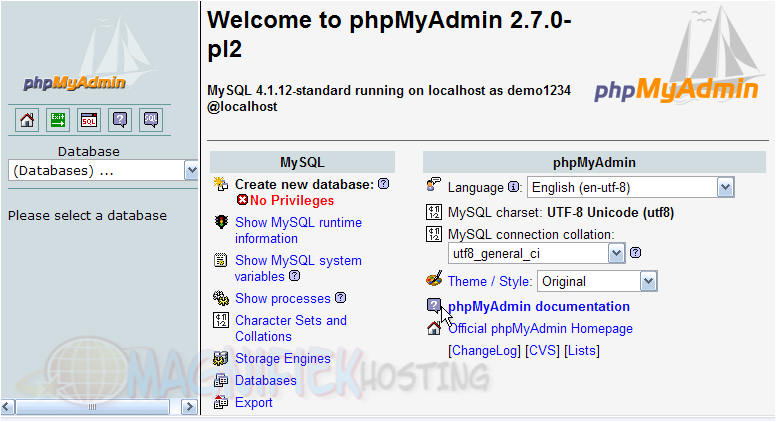
Task: Open the Lists link
Action: coord(582,351)
